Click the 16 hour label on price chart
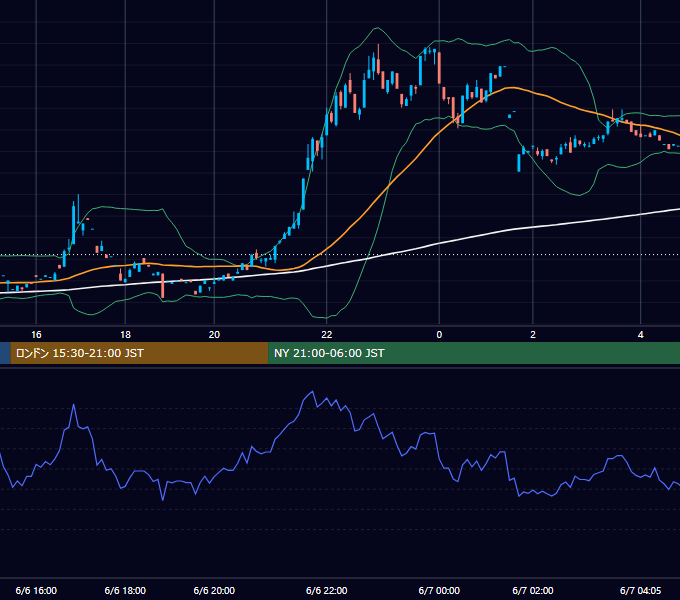 [x=36, y=335]
